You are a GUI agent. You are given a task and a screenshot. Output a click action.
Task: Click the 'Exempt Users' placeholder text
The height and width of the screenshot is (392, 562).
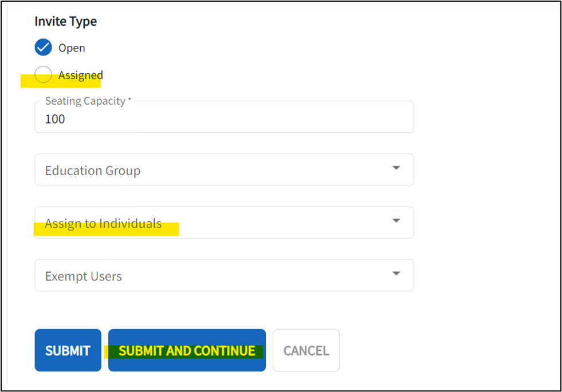(84, 276)
